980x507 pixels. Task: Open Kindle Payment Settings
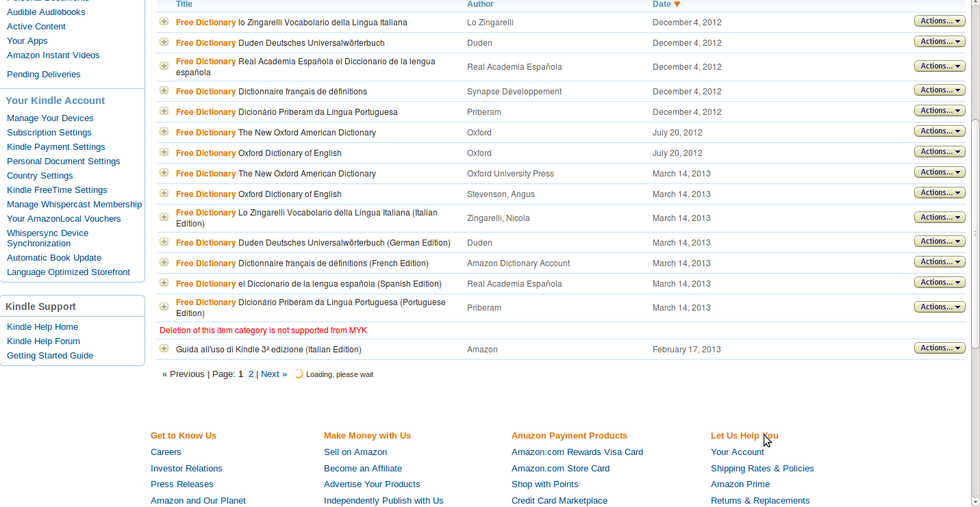point(56,147)
